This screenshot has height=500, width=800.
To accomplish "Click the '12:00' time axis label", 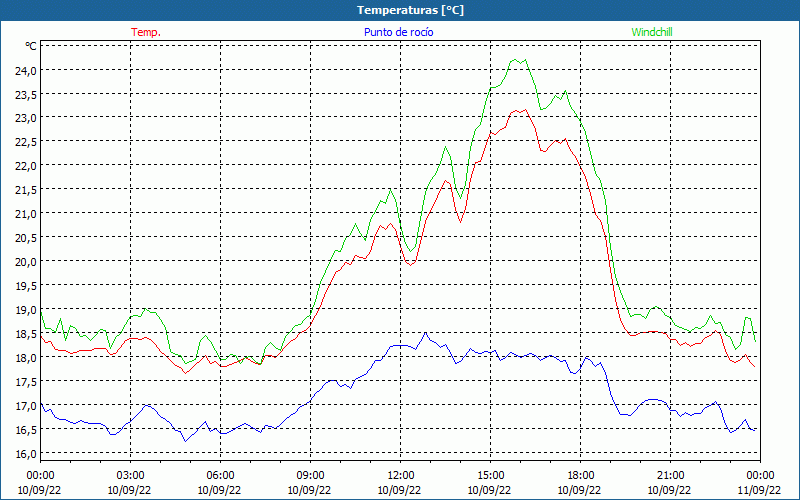I will pos(401,476).
